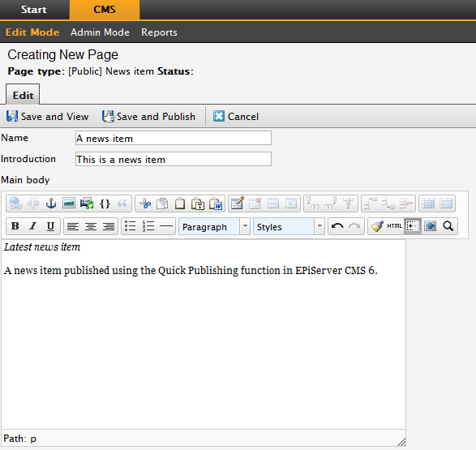The image size is (476, 450).
Task: Click the undo arrow icon
Action: [x=337, y=226]
